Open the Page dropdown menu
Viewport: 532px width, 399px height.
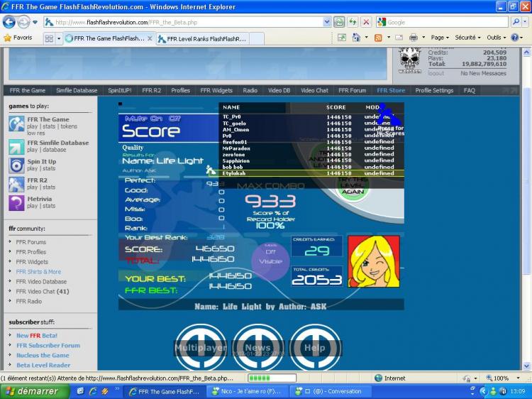440,38
